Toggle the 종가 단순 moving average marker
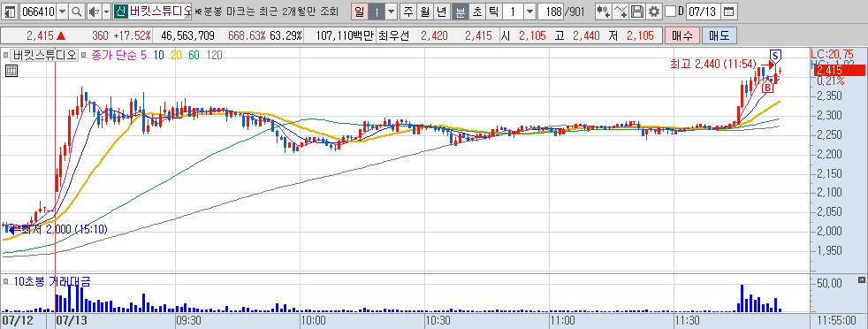868x329 pixels. coord(85,55)
